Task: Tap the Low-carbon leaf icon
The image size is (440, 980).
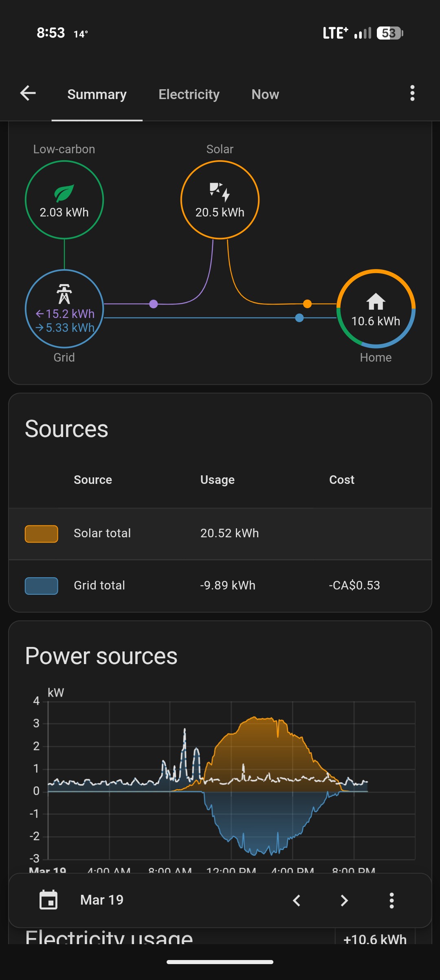Action: point(64,193)
